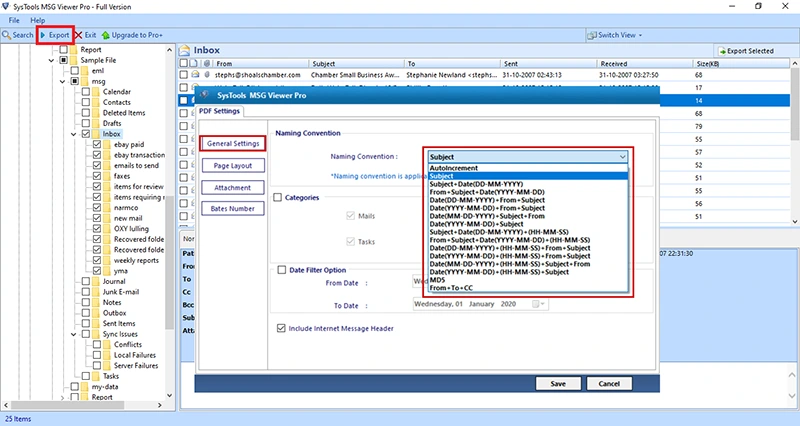The height and width of the screenshot is (426, 800).
Task: Select the Journal folder icon
Action: [x=96, y=281]
